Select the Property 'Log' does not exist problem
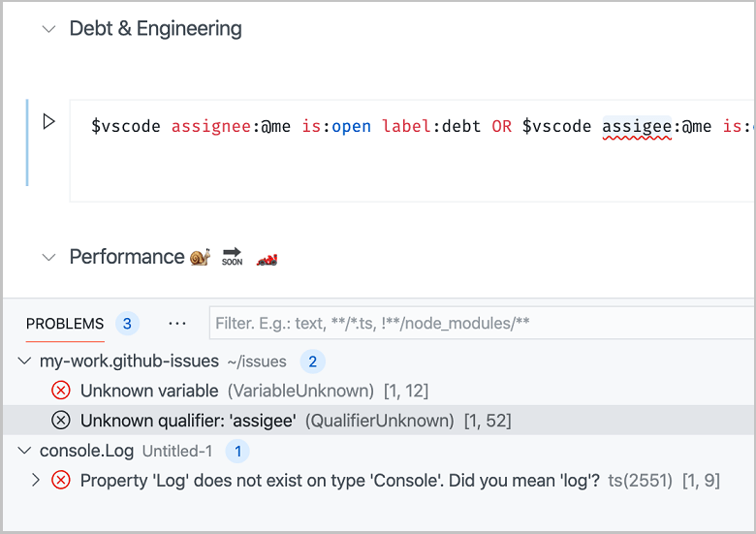 point(339,480)
